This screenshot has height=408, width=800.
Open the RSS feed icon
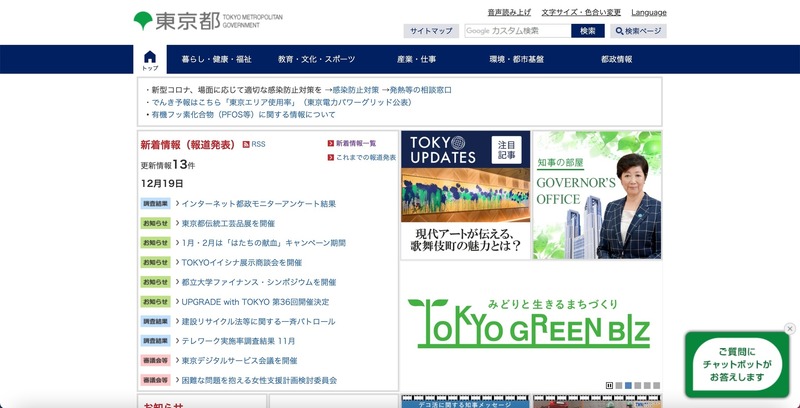click(x=246, y=145)
